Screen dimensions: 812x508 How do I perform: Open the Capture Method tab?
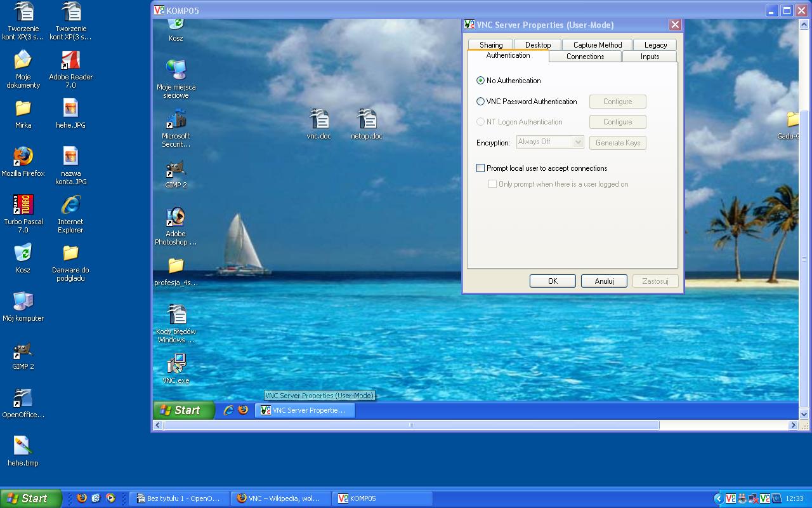coord(598,45)
